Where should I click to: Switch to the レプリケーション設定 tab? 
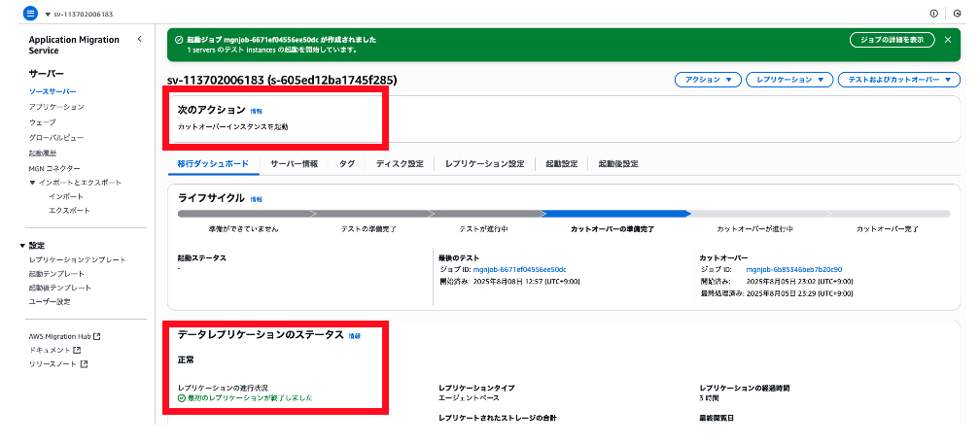484,164
